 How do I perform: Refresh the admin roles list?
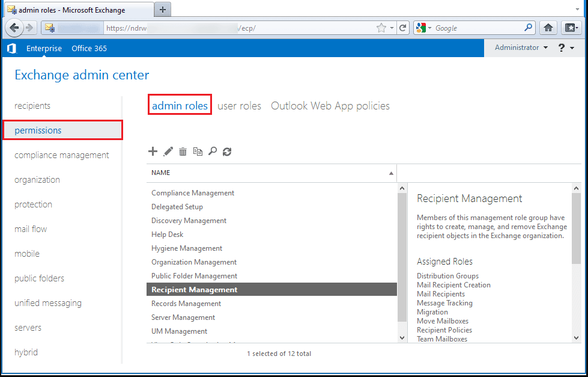227,152
